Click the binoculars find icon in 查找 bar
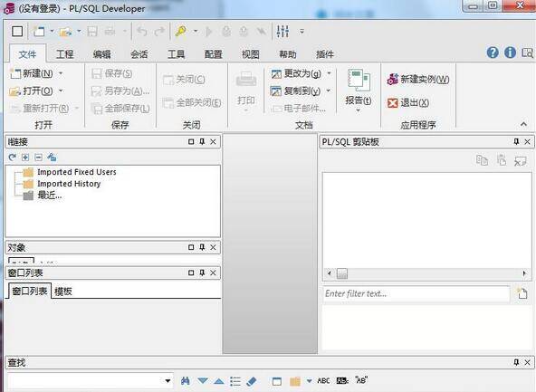This screenshot has width=536, height=392. click(x=186, y=381)
